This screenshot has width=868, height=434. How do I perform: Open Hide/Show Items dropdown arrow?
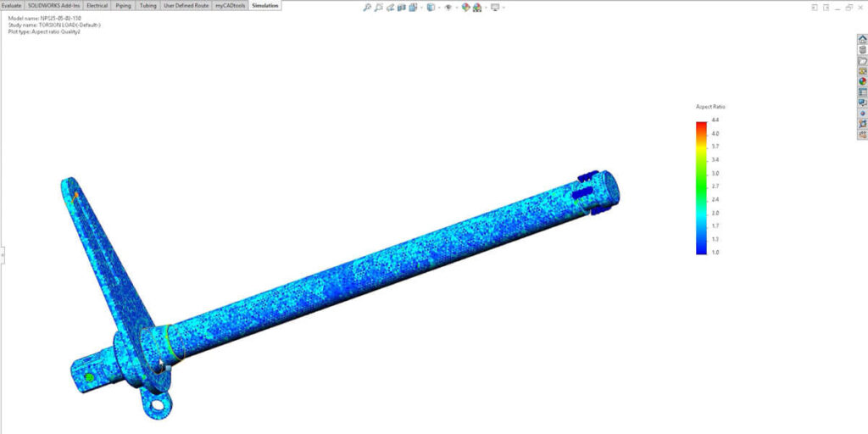click(457, 8)
